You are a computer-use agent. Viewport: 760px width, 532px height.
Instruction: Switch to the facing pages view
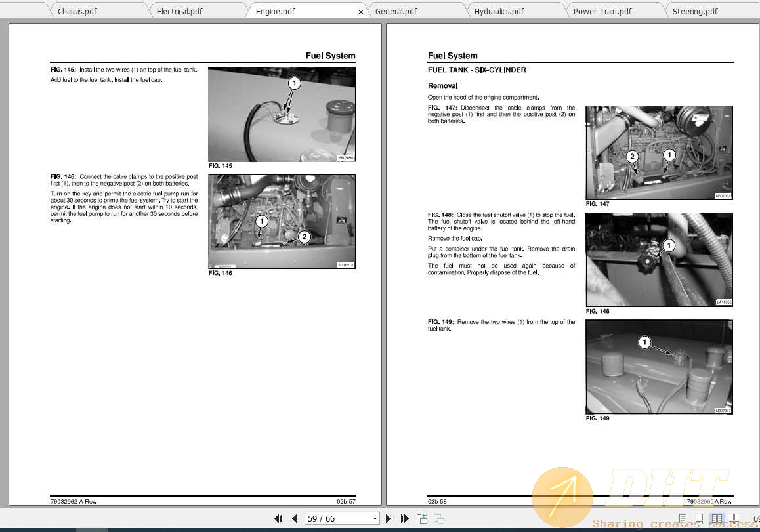[x=717, y=518]
